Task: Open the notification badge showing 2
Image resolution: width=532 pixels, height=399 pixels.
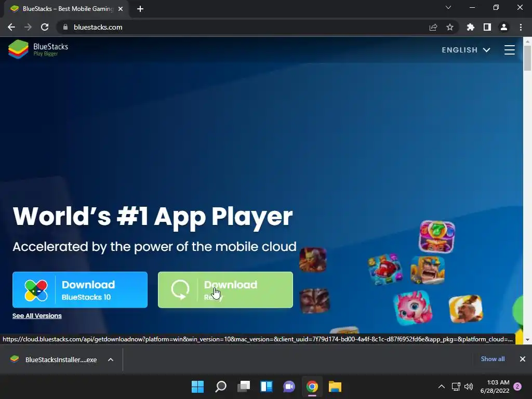Action: [517, 387]
